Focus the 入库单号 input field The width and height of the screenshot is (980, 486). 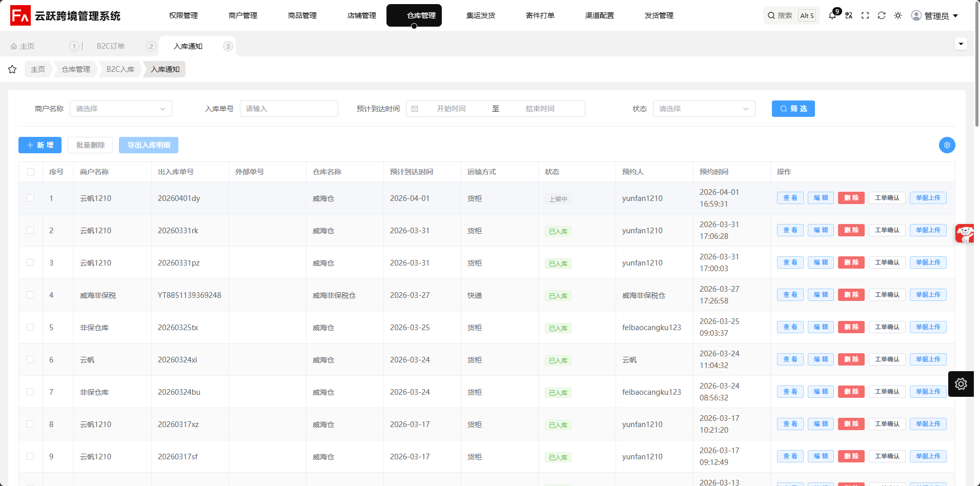[289, 109]
